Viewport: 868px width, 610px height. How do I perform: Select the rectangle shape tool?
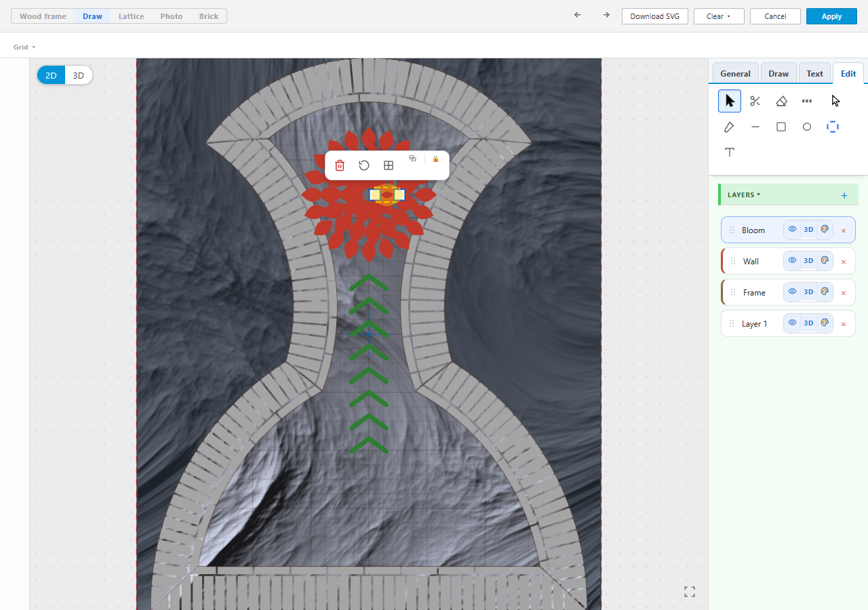pos(781,127)
